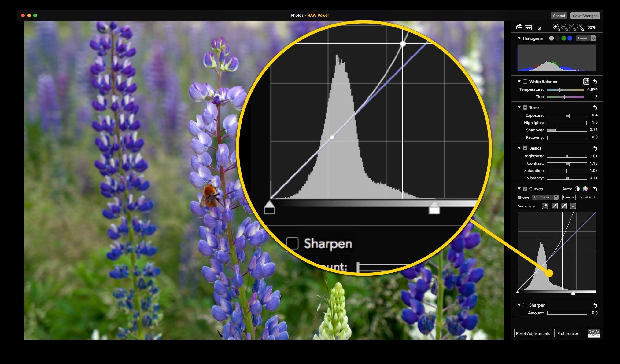Reset Tone section with its undo arrow
The height and width of the screenshot is (364, 620).
(x=595, y=107)
